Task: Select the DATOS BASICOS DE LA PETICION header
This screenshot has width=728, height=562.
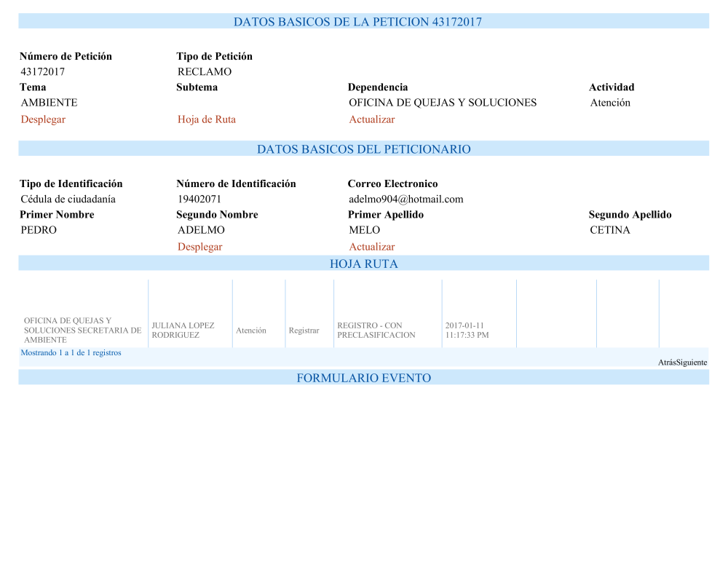Action: (357, 22)
